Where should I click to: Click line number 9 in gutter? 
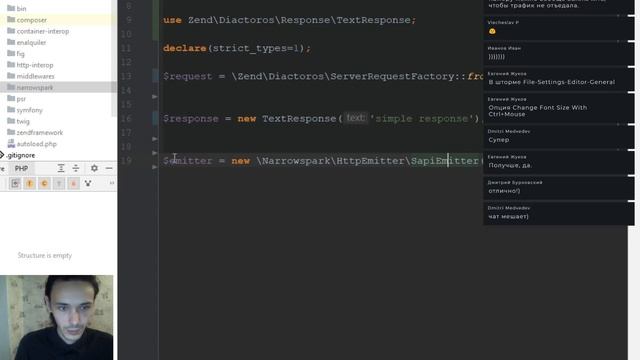pos(129,20)
